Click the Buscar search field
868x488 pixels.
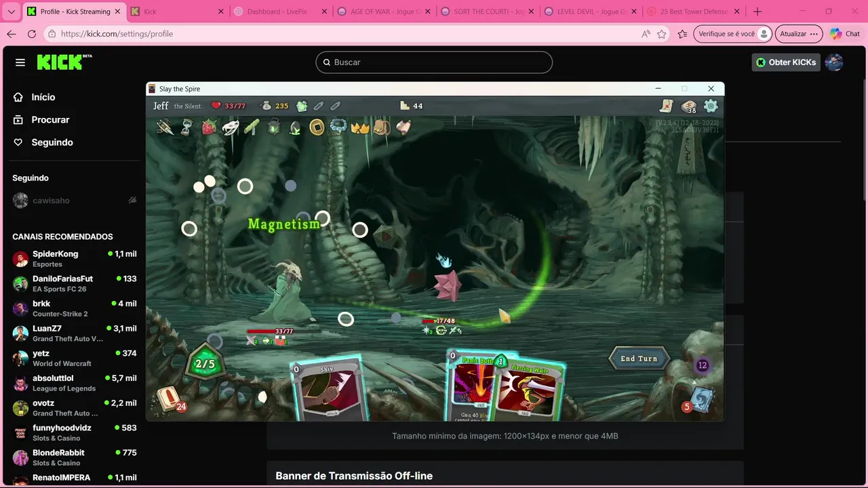(x=434, y=62)
